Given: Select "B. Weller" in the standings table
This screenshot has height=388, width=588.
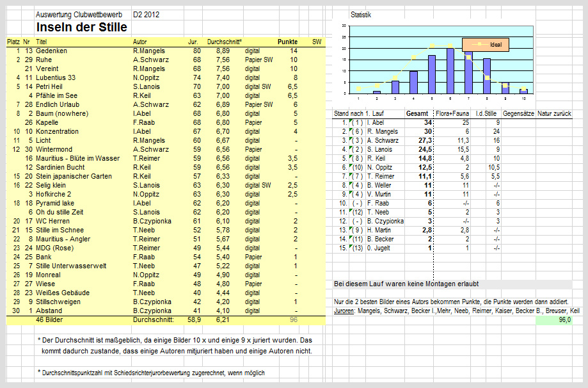Looking at the screenshot, I should coord(379,186).
